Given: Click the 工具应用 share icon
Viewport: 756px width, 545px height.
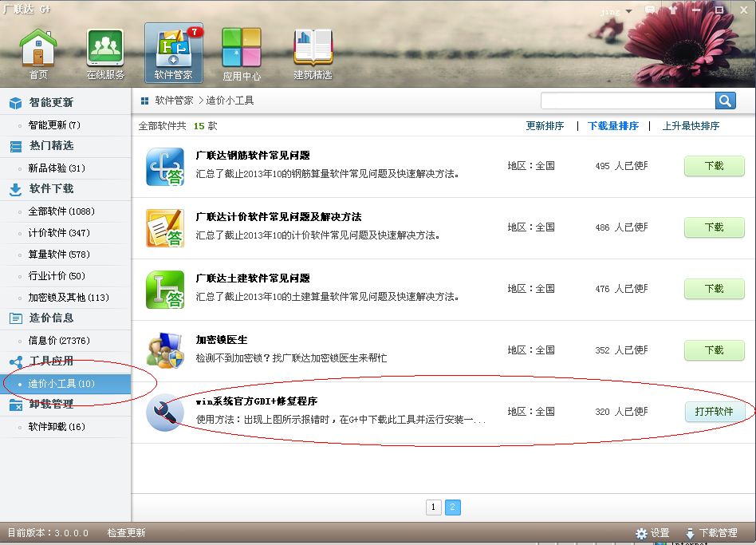Looking at the screenshot, I should point(15,361).
